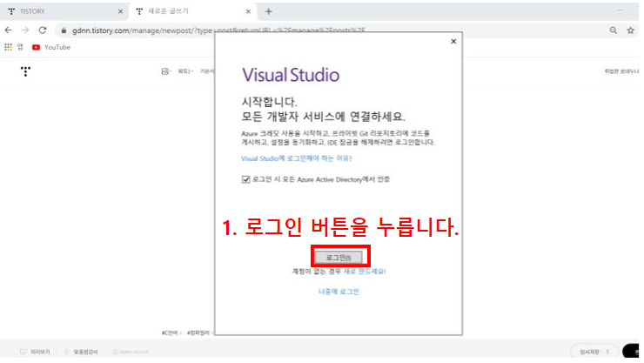Viewport: 644px width, 363px height.
Task: View site security lock info
Action: click(x=64, y=30)
